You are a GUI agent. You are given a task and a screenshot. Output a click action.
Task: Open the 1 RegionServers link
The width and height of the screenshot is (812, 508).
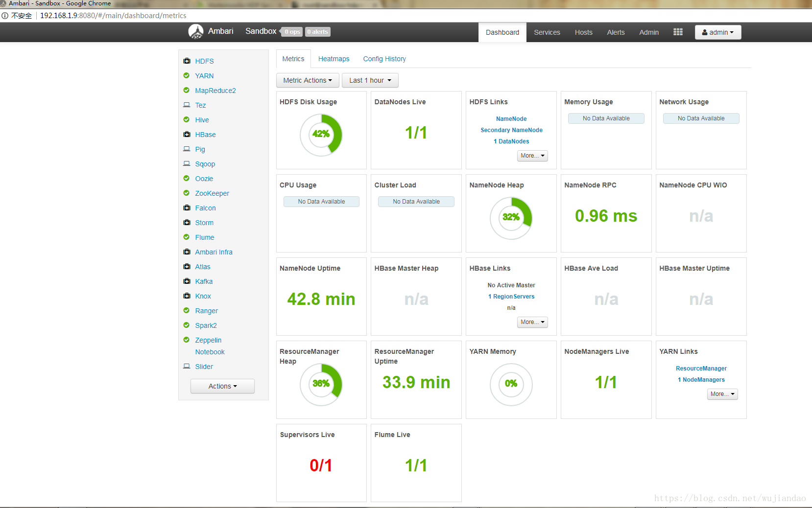511,297
